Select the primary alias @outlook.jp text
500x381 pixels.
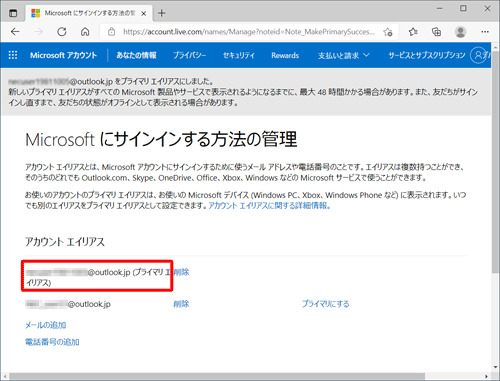pos(97,277)
